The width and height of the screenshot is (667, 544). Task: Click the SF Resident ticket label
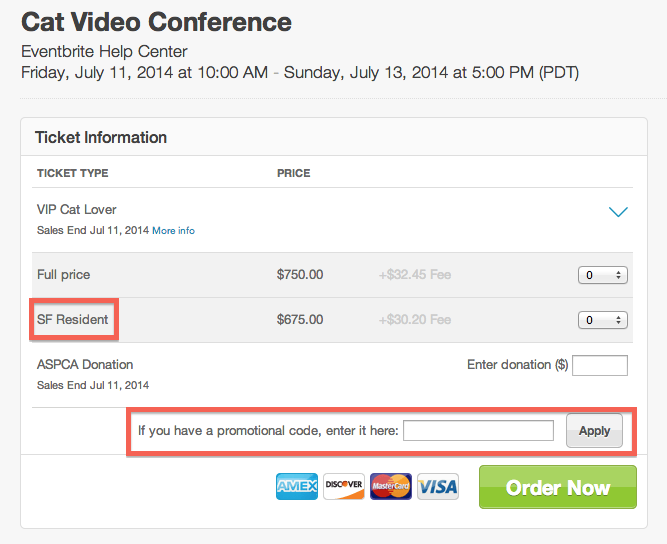coord(73,319)
